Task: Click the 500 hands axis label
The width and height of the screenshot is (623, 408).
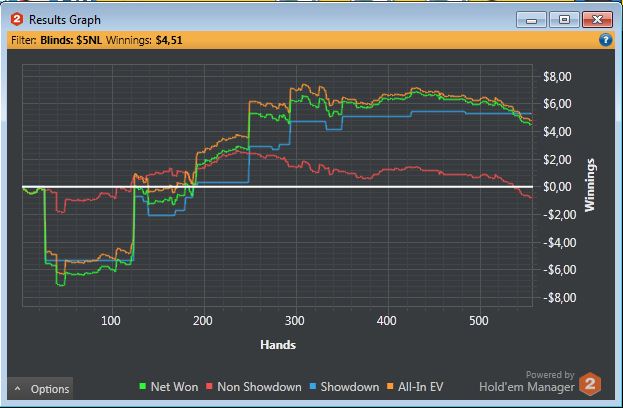Action: pos(478,321)
